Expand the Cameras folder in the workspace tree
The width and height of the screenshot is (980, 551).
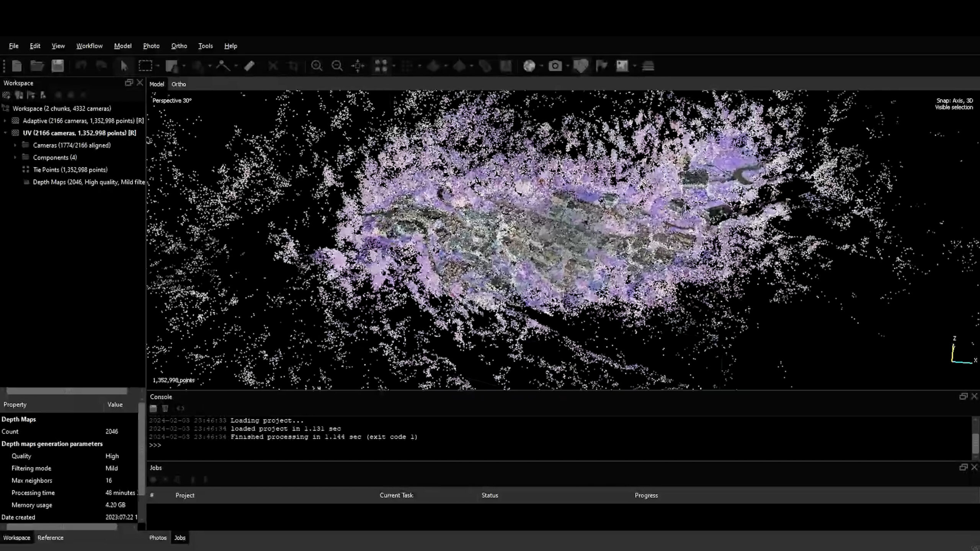pos(15,145)
